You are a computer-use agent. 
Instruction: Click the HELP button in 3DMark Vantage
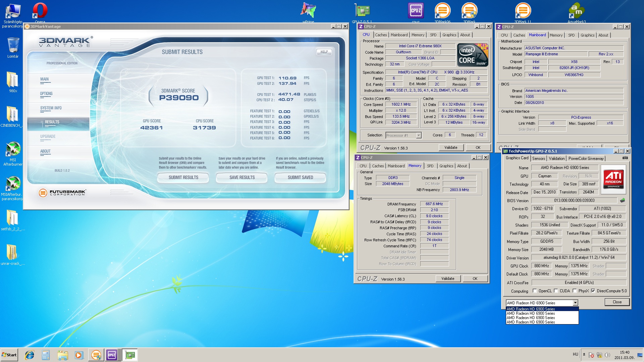[x=324, y=52]
